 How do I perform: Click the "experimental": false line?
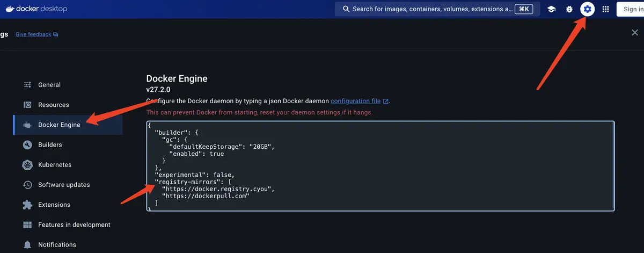(x=195, y=175)
